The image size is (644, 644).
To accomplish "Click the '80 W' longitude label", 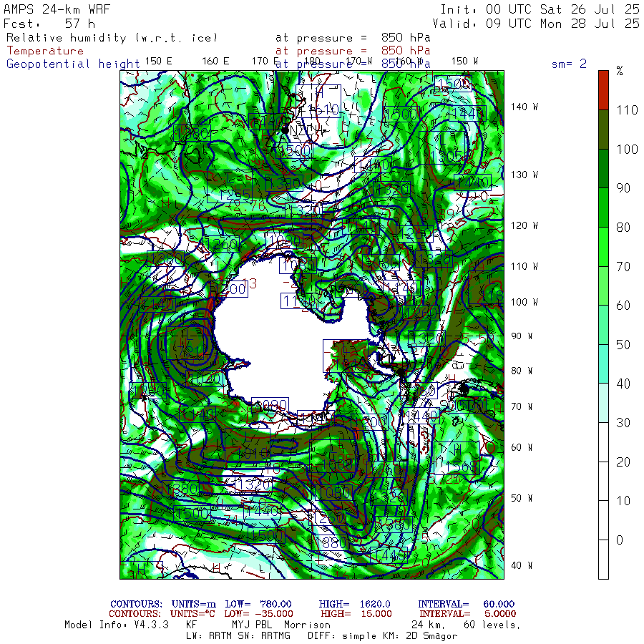I will (522, 371).
